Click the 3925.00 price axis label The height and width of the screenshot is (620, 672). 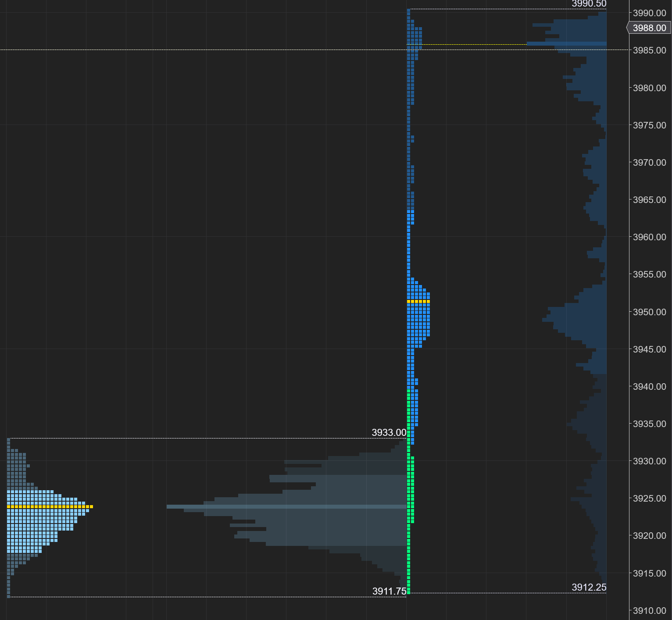649,499
